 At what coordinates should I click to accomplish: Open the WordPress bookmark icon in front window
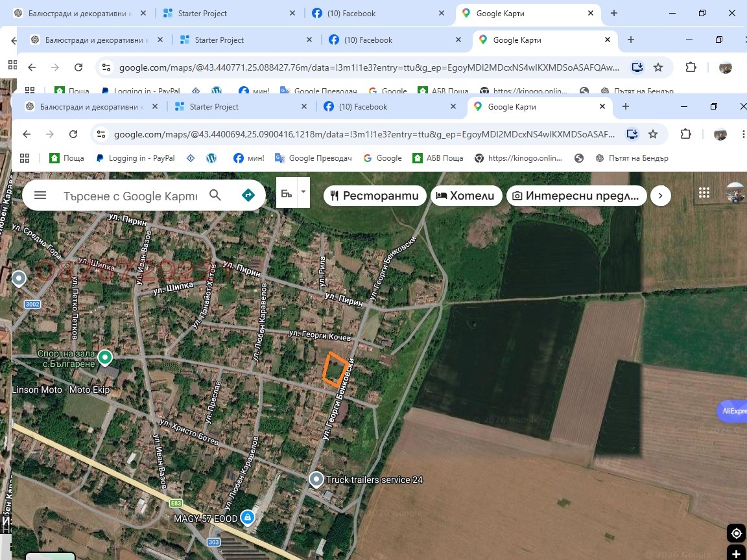[x=211, y=158]
